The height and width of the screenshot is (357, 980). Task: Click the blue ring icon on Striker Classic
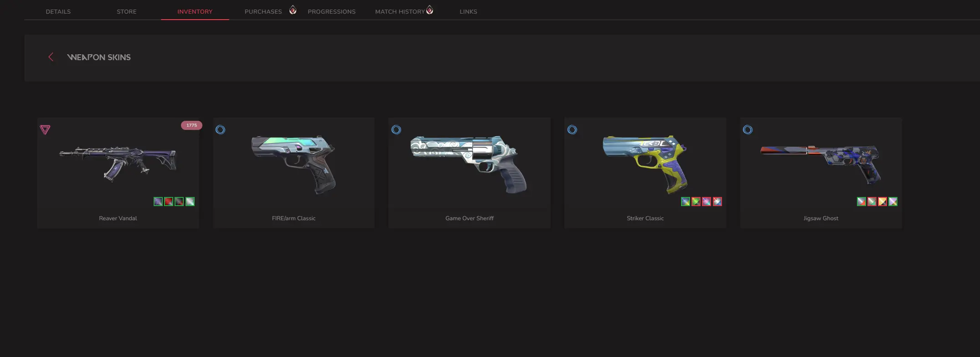click(x=573, y=130)
